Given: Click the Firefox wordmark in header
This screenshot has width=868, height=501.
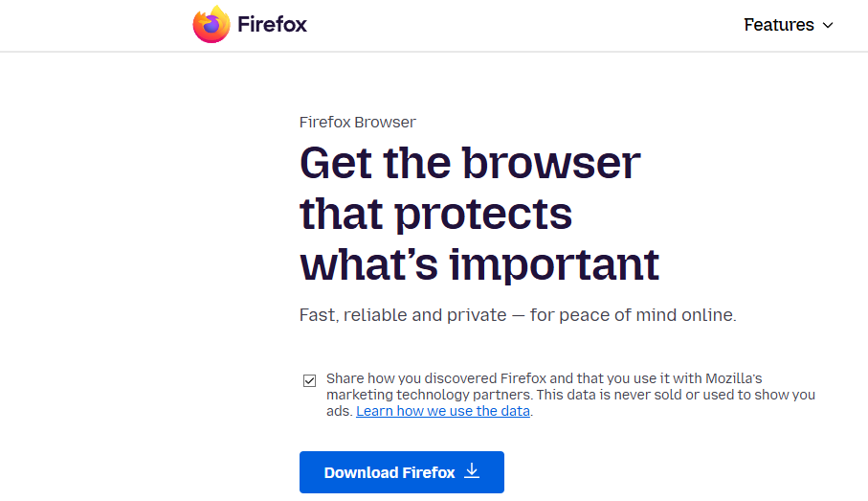Looking at the screenshot, I should pyautogui.click(x=274, y=25).
